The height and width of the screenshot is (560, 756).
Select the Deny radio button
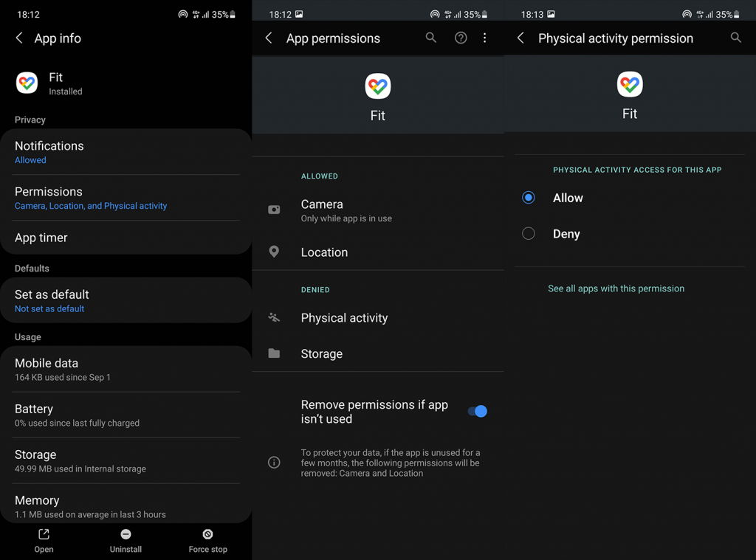529,233
